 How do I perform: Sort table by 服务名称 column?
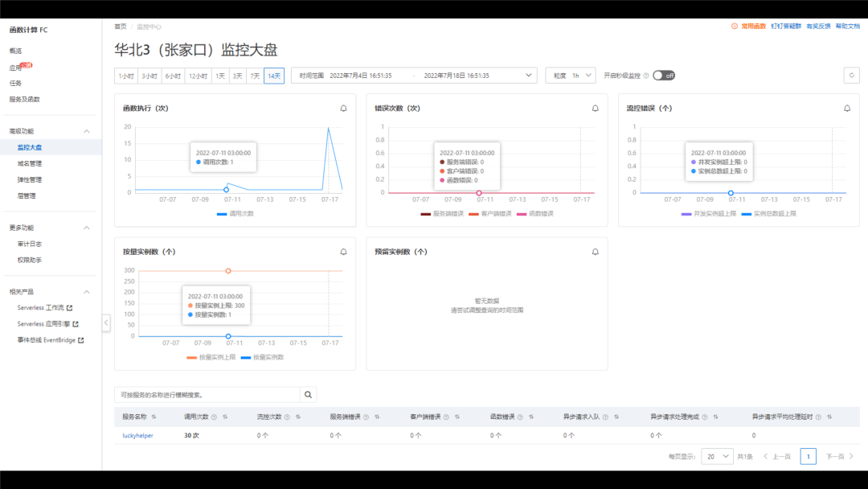(154, 417)
